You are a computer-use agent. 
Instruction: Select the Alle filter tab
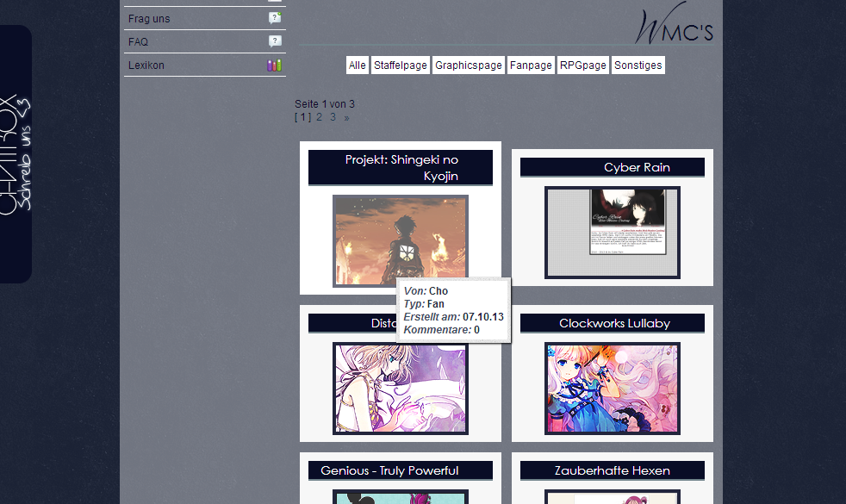tap(358, 65)
